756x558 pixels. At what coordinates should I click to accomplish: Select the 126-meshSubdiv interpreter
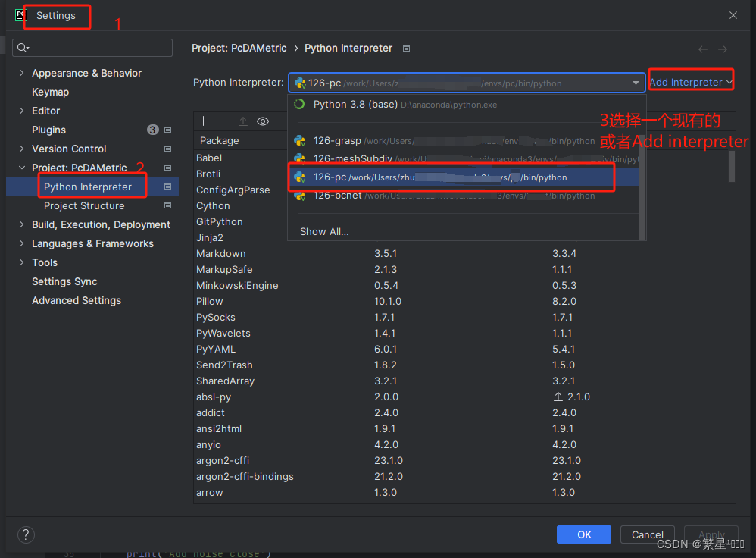[x=463, y=158]
